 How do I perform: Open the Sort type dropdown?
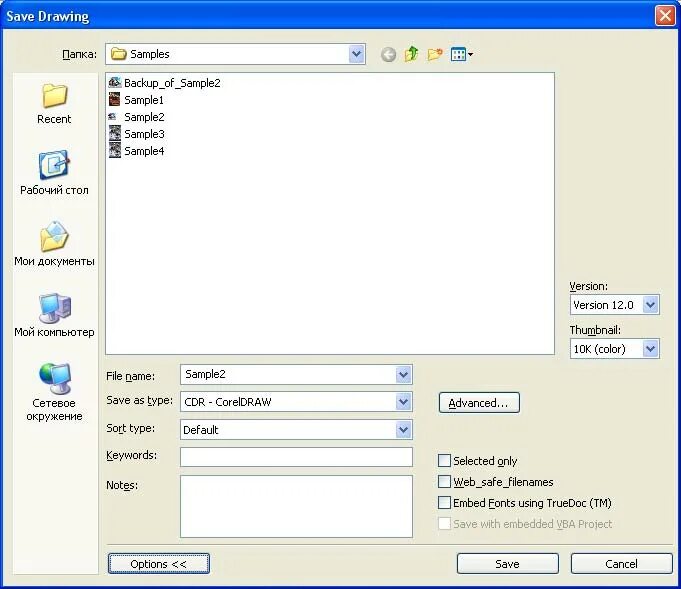(403, 430)
